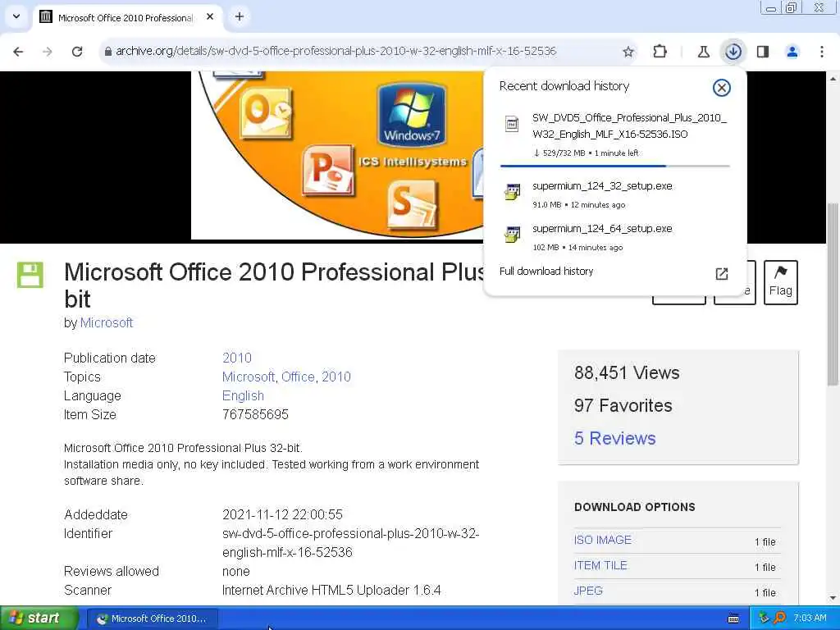Download the JPEG option
Image resolution: width=840 pixels, height=630 pixels.
click(x=588, y=591)
